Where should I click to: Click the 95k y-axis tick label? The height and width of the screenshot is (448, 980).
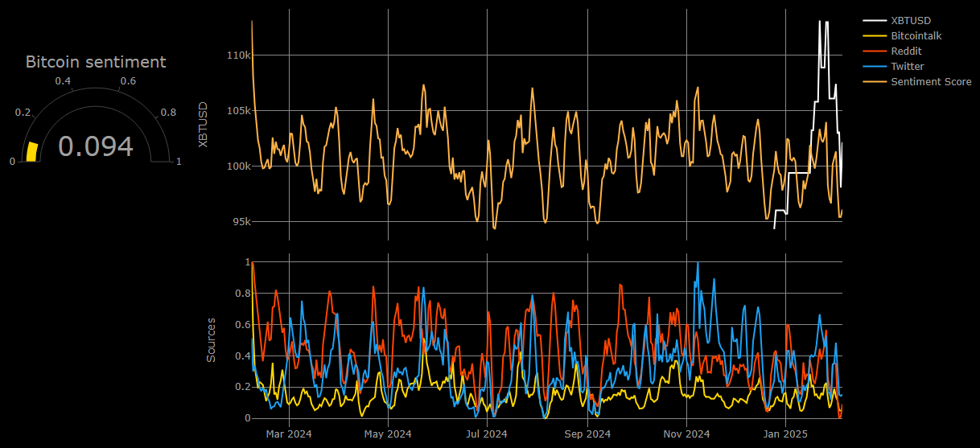[241, 221]
